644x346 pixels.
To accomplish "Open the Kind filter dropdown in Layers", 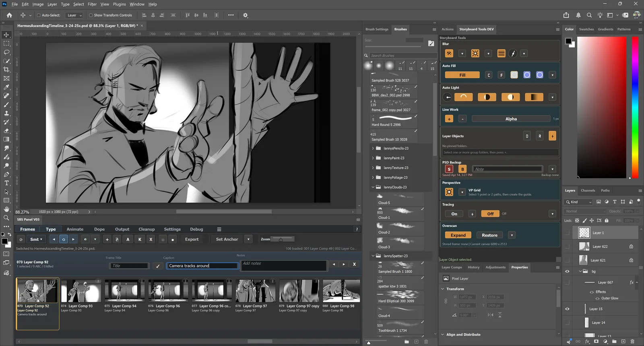I will pyautogui.click(x=579, y=202).
